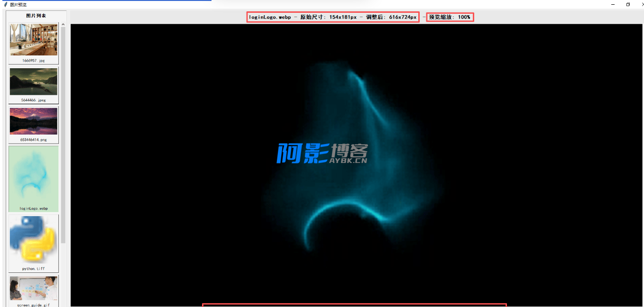Click the python.tiff filename caption
Image resolution: width=644 pixels, height=307 pixels.
point(33,269)
